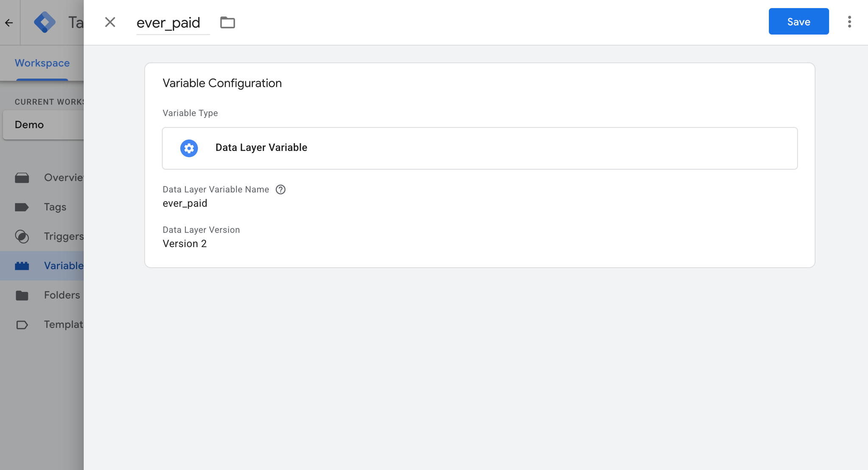Open the Tags section in sidebar
Image resolution: width=868 pixels, height=470 pixels.
[x=55, y=207]
